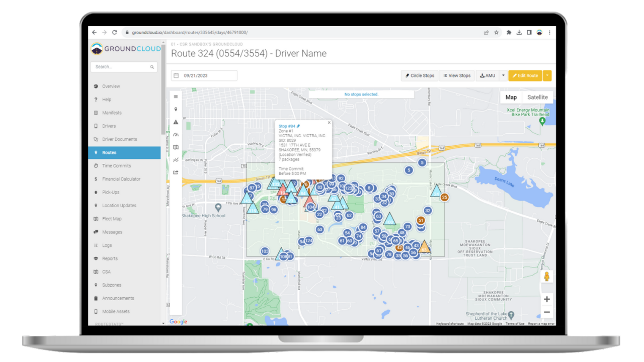
Task: Activate the Street View pegman control
Action: pyautogui.click(x=546, y=276)
